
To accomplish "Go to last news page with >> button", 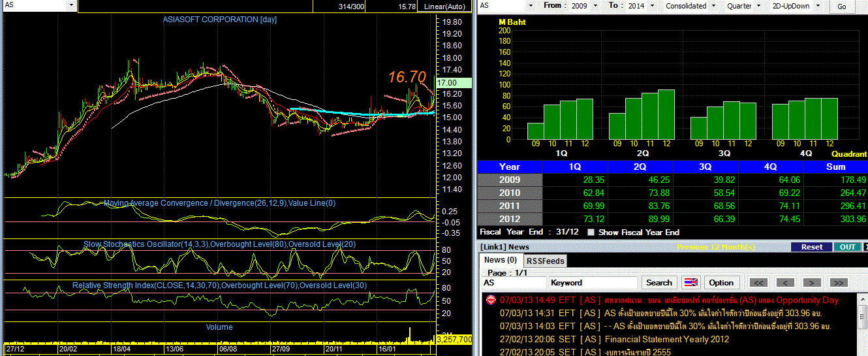I will pos(839,283).
